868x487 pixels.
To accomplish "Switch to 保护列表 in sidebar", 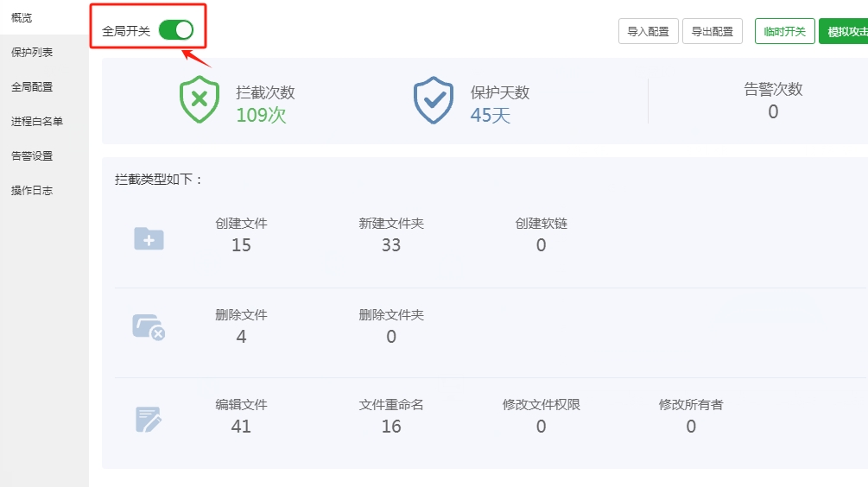I will 32,53.
